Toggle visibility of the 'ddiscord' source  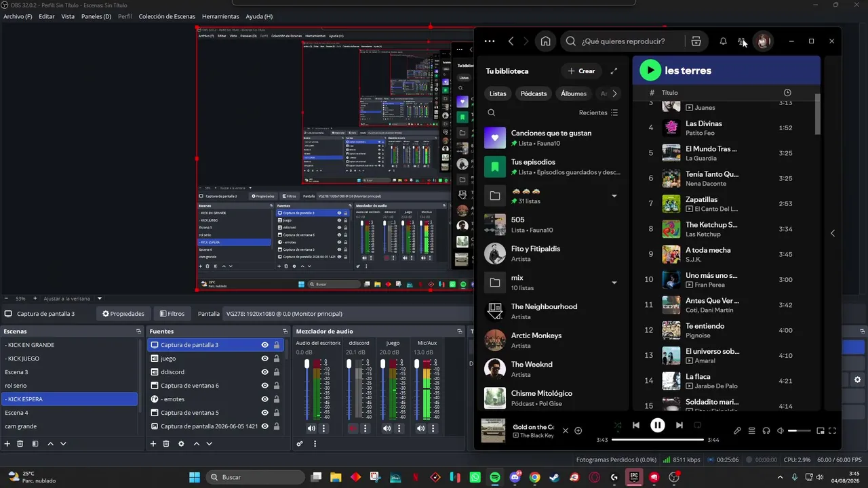(265, 372)
